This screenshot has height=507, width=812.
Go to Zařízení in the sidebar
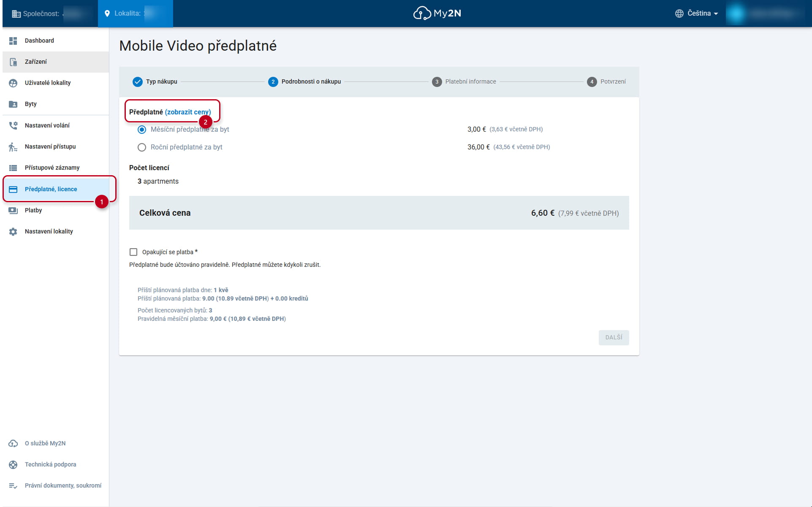point(56,62)
